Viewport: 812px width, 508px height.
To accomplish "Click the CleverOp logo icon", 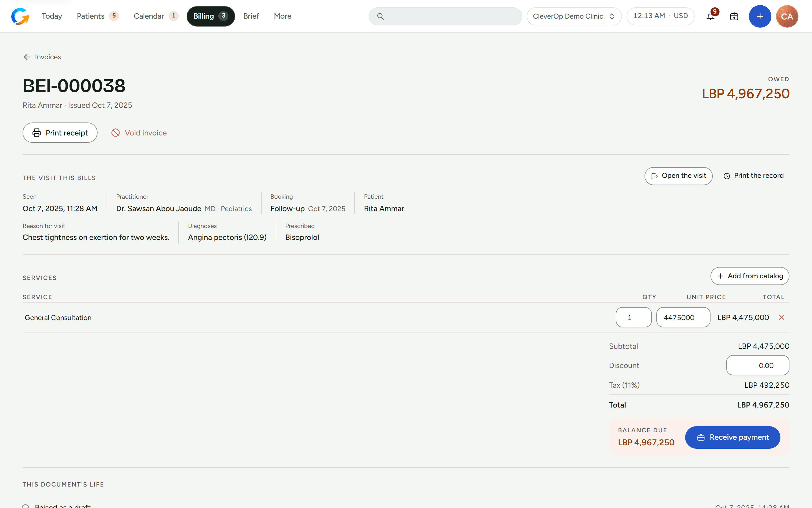I will 20,16.
